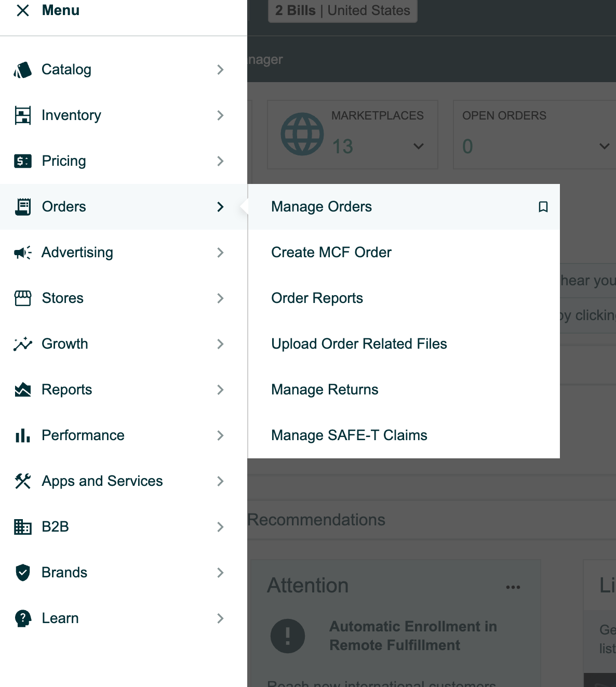Click the Stores storefront icon
This screenshot has width=616, height=687.
(22, 298)
